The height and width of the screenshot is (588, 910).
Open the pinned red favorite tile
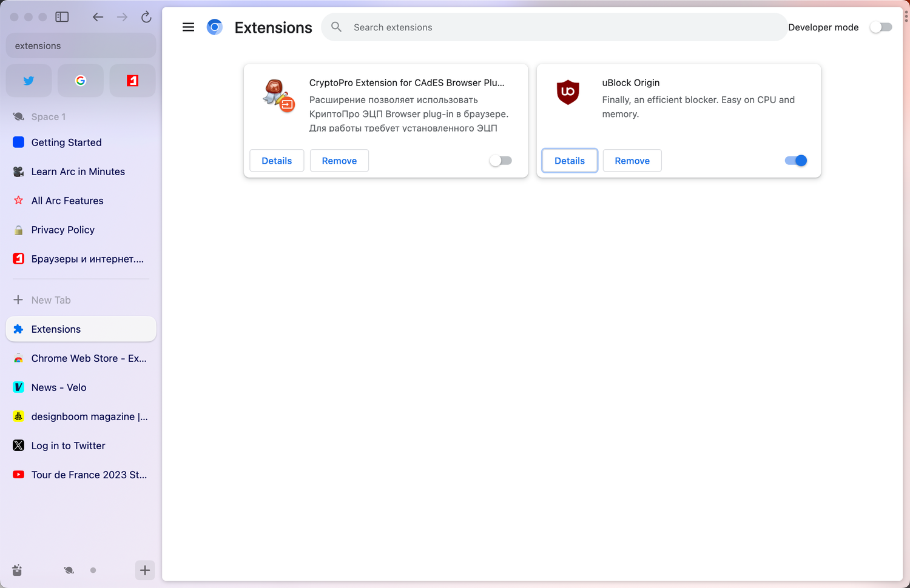tap(132, 81)
